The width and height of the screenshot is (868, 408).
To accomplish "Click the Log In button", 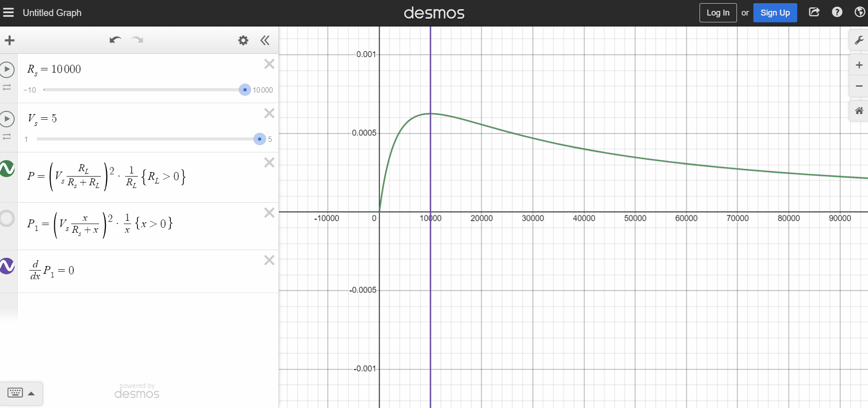I will click(718, 13).
